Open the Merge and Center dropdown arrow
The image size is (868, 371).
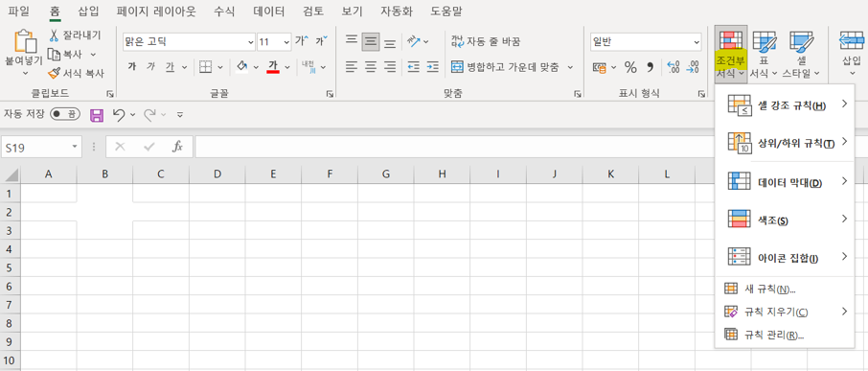570,67
